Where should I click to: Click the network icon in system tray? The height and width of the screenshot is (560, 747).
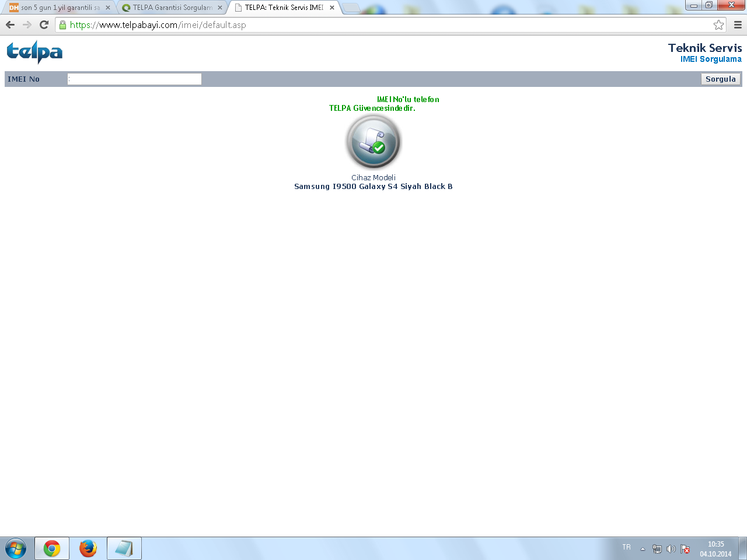coord(657,549)
